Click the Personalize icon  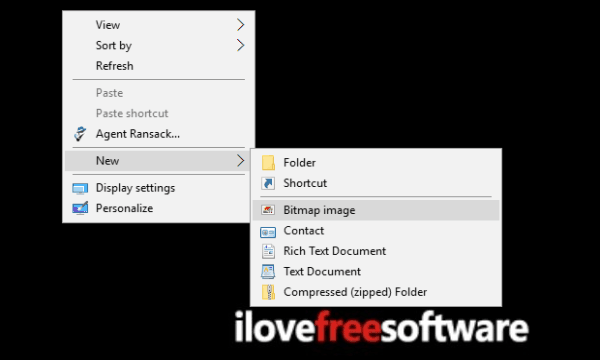click(x=80, y=208)
